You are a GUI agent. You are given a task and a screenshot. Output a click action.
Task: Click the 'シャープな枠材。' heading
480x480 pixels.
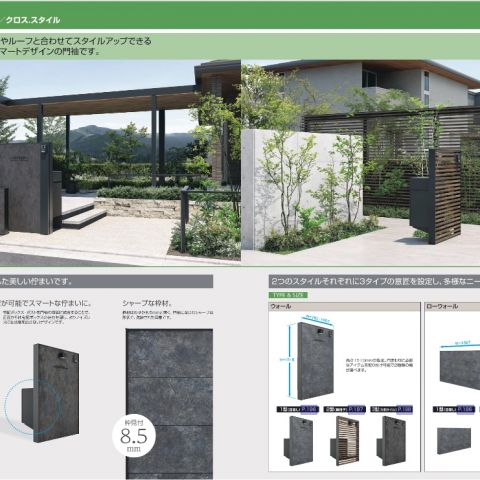tap(148, 304)
